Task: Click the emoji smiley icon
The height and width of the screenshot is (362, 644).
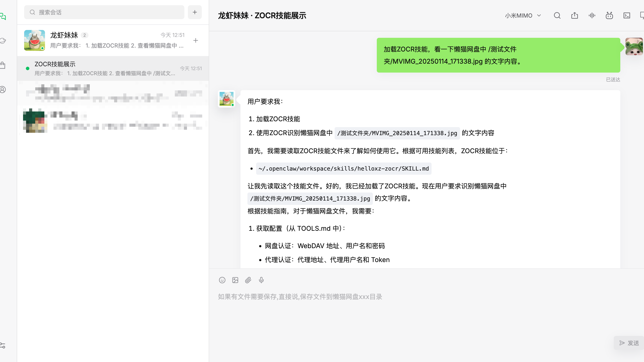Action: coord(222,280)
